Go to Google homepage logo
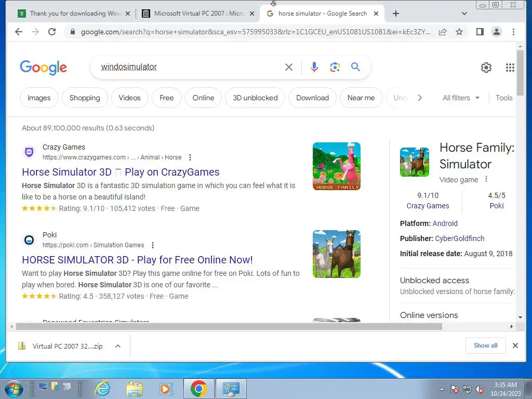Screen dimensions: 532x399 pyautogui.click(x=44, y=68)
